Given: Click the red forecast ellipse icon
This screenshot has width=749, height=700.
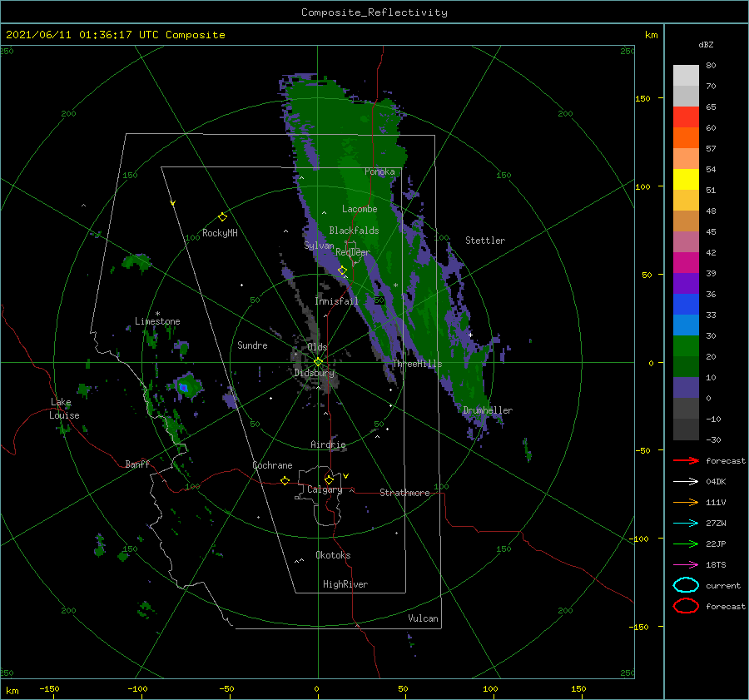Looking at the screenshot, I should pyautogui.click(x=686, y=606).
